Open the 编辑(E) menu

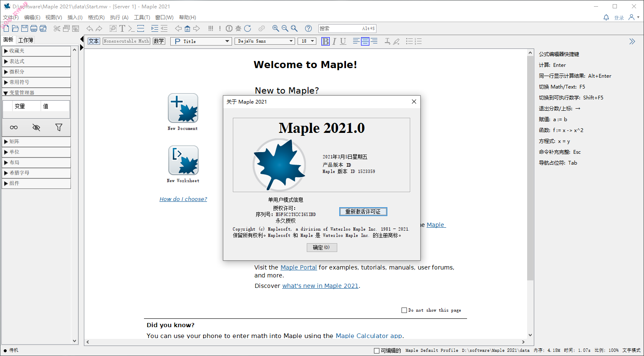coord(32,18)
